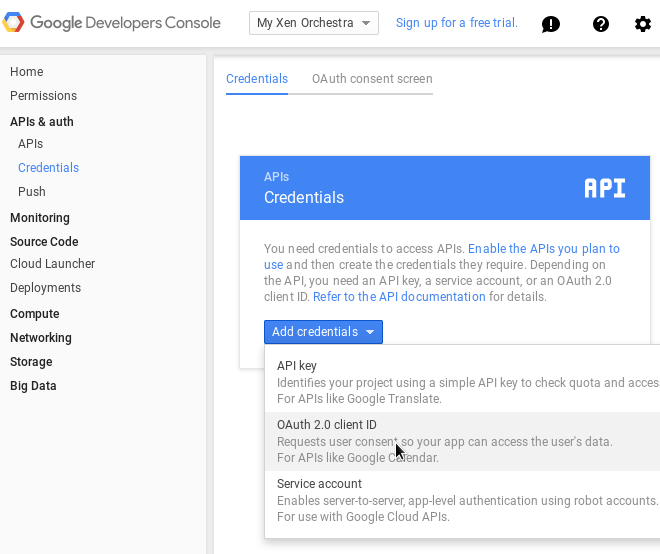Image resolution: width=660 pixels, height=554 pixels.
Task: Go to Home in the sidebar
Action: pyautogui.click(x=27, y=72)
